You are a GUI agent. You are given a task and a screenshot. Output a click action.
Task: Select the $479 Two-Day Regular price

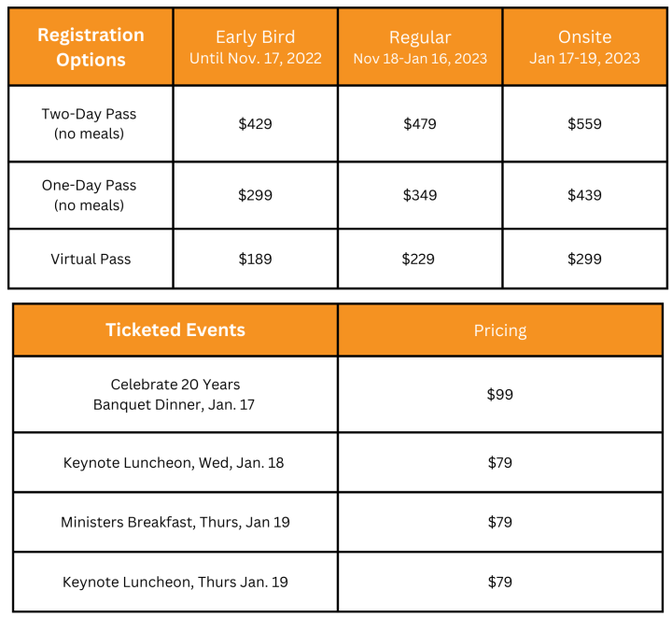[419, 123]
